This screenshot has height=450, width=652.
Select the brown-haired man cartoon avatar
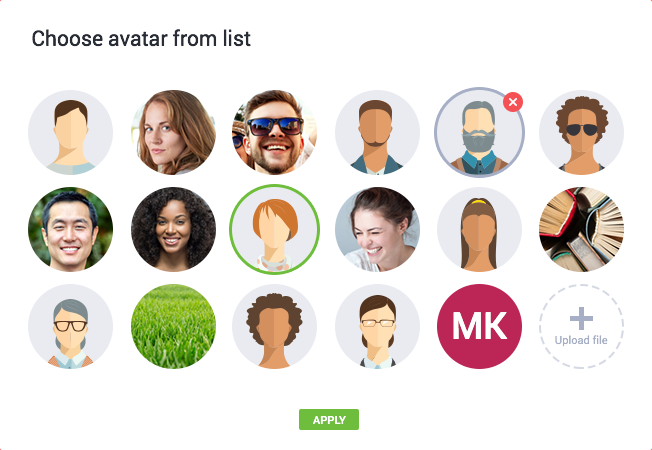(x=70, y=132)
